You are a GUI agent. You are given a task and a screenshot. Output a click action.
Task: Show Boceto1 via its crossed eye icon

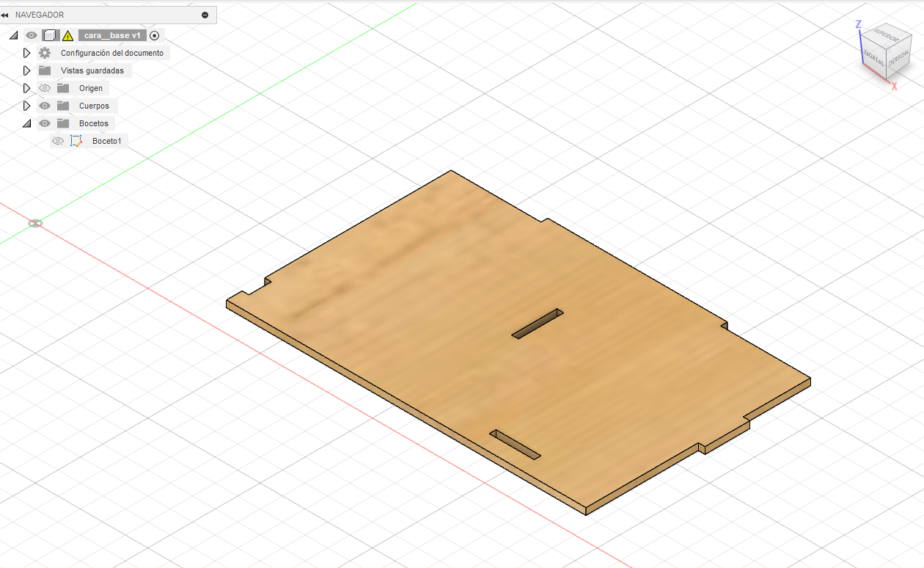tap(58, 141)
